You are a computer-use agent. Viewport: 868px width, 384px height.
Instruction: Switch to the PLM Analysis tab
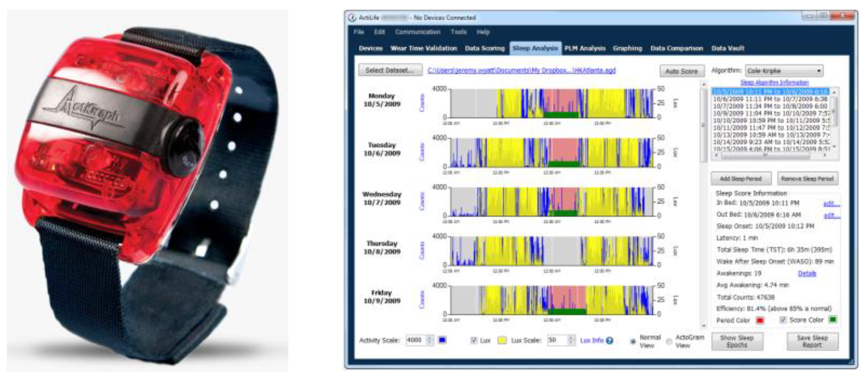tap(584, 48)
